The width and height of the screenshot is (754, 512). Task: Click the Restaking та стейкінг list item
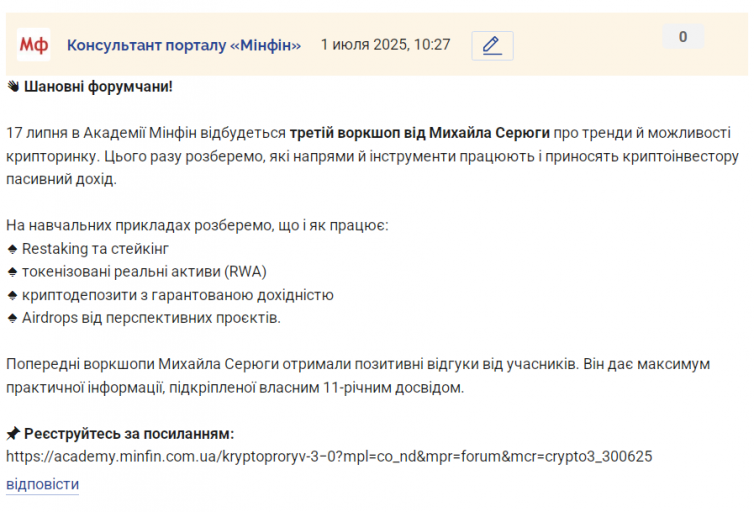(95, 249)
